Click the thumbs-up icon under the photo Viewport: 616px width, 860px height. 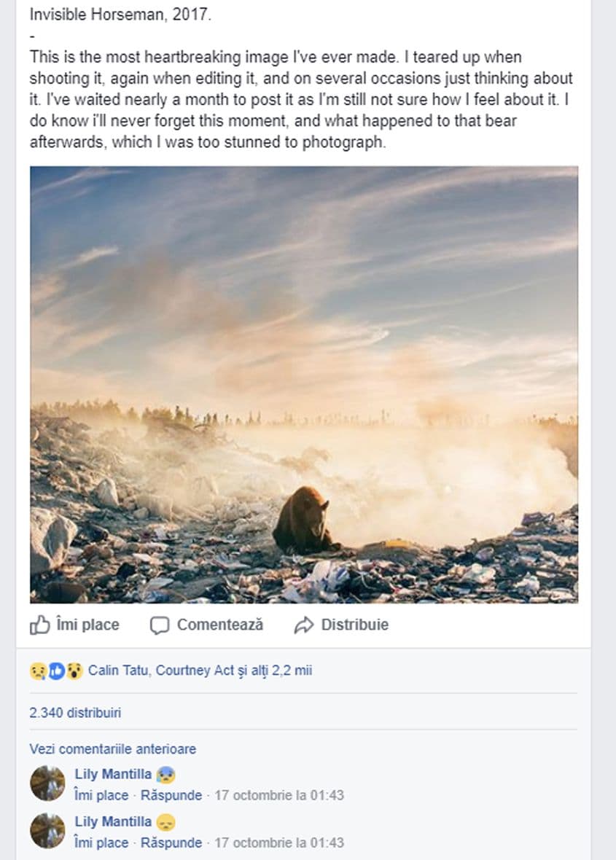click(39, 625)
